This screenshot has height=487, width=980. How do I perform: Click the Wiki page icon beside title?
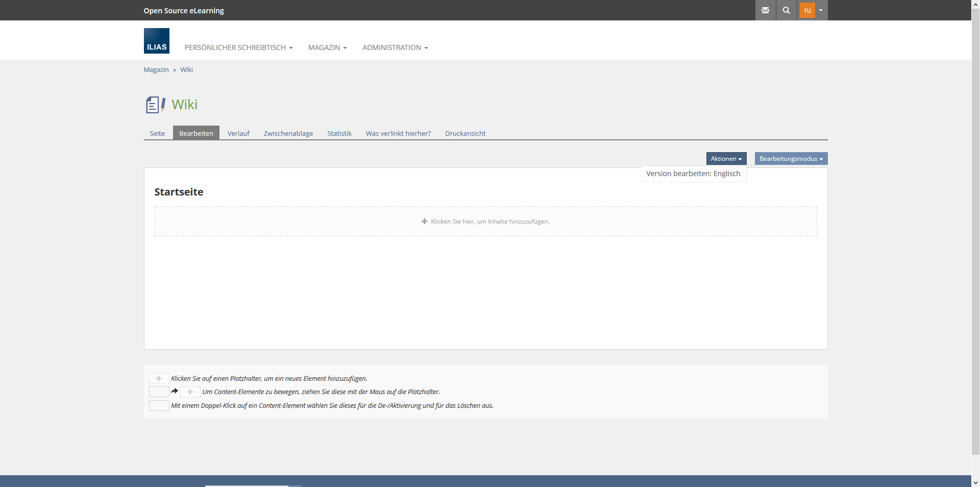coord(155,105)
